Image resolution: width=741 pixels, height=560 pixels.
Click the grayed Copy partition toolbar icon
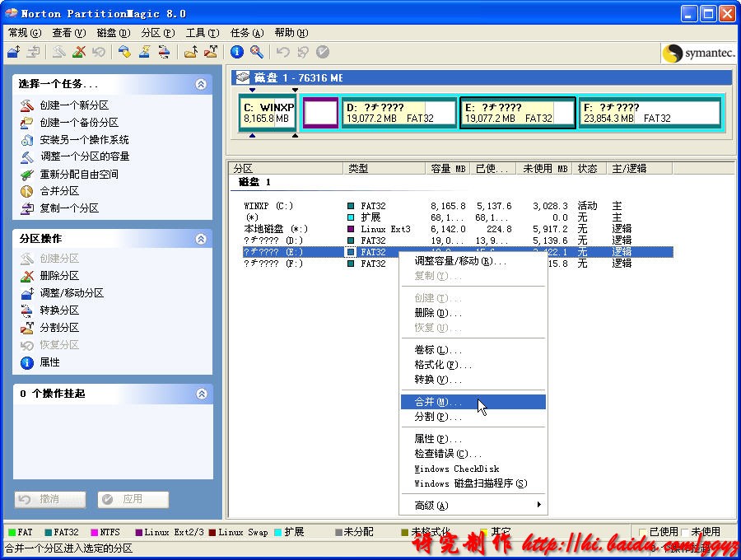click(x=33, y=52)
